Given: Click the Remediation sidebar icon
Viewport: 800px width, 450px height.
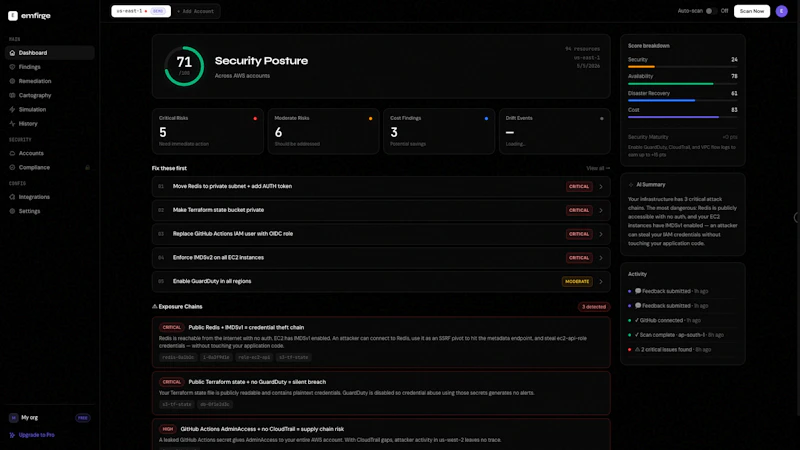Looking at the screenshot, I should click(12, 81).
